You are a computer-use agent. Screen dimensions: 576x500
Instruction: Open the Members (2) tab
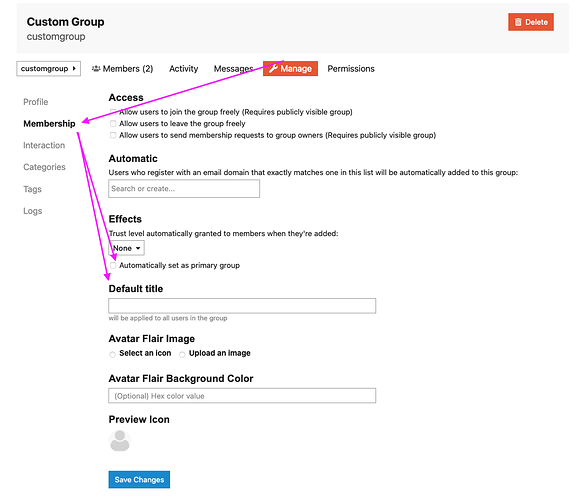(x=122, y=69)
